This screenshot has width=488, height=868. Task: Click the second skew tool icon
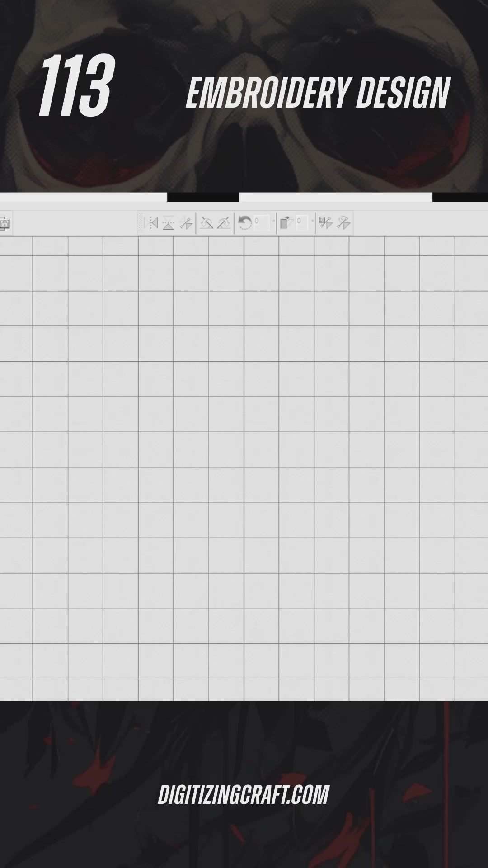[x=224, y=223]
